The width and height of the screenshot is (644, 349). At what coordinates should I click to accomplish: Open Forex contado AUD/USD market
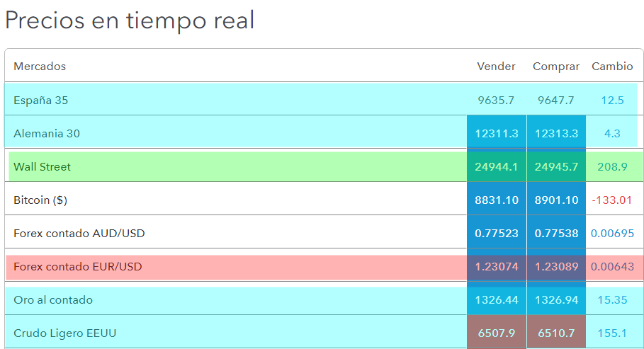tap(79, 233)
